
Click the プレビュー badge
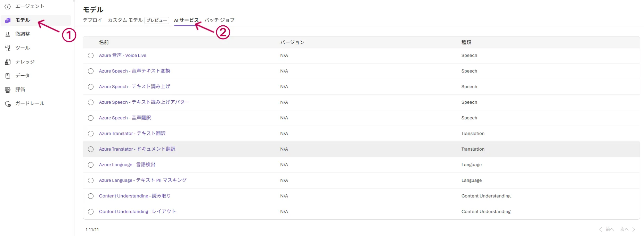[157, 20]
